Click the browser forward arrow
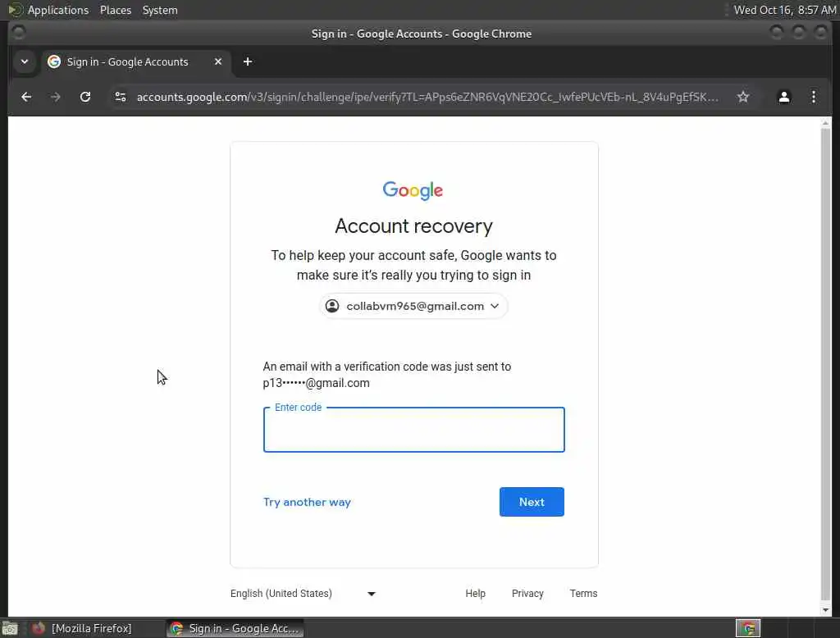Image resolution: width=840 pixels, height=638 pixels. coord(55,97)
